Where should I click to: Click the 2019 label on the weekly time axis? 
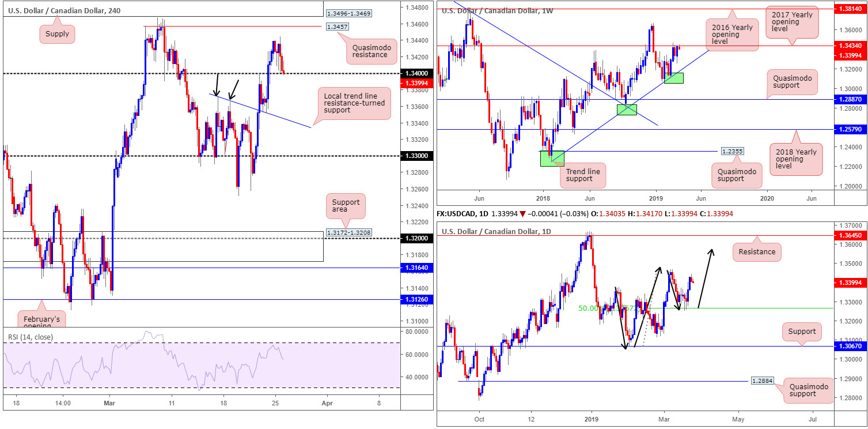[x=655, y=198]
